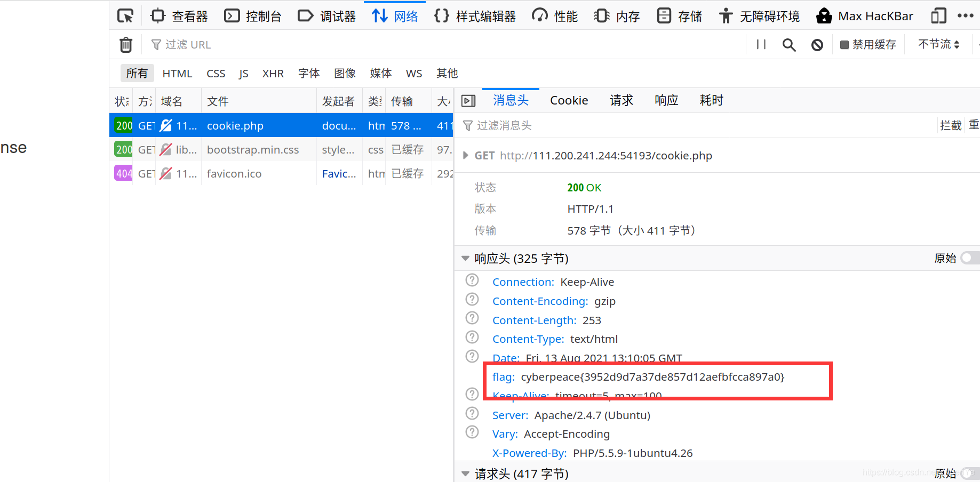Switch to the Timings (耗时) details tab
The width and height of the screenshot is (980, 482).
point(711,101)
